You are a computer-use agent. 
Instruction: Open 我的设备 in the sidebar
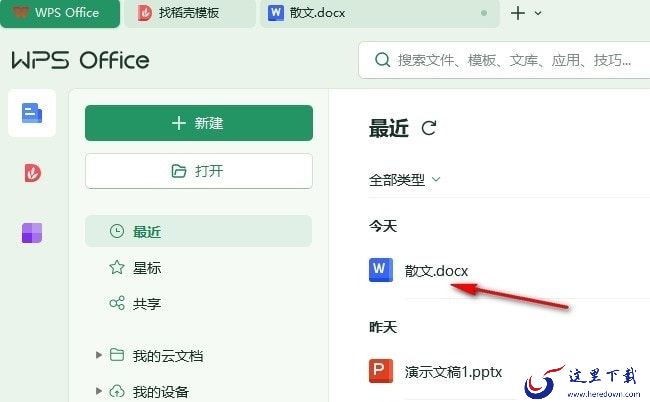click(160, 391)
